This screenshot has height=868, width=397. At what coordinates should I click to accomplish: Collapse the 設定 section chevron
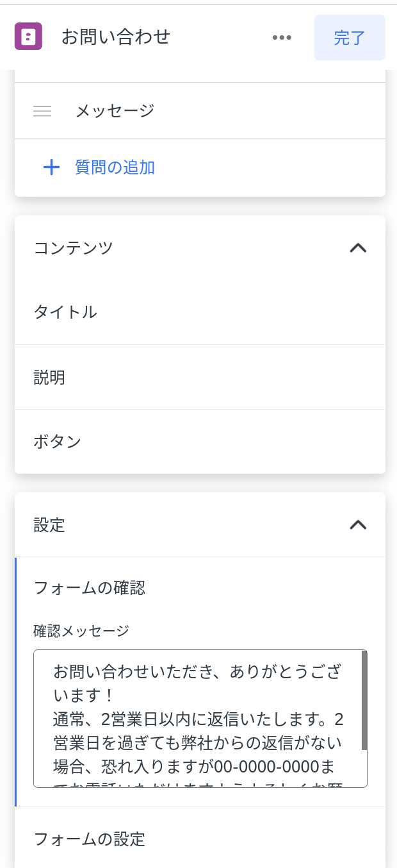pos(358,525)
